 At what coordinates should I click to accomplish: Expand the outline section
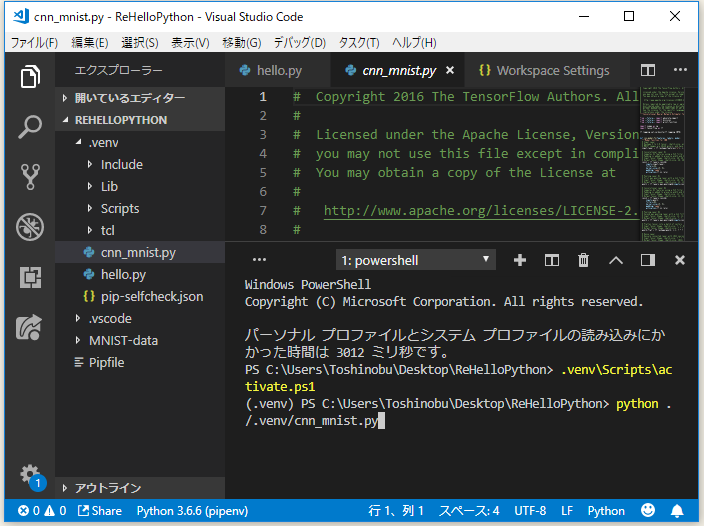coord(140,488)
